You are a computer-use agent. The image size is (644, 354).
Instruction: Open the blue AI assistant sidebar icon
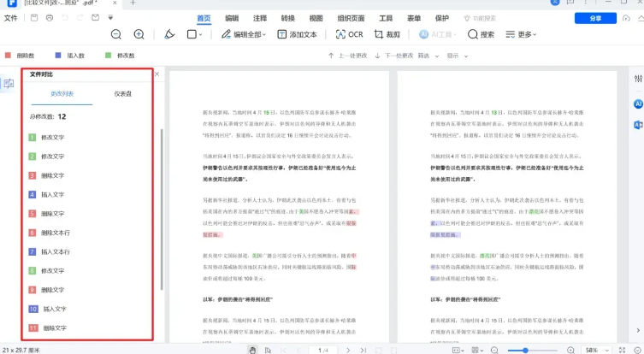coord(638,104)
